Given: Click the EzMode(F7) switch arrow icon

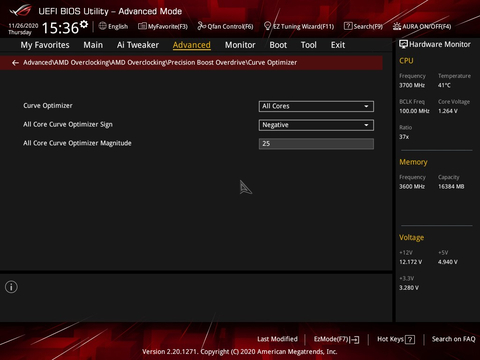Looking at the screenshot, I should click(354, 339).
